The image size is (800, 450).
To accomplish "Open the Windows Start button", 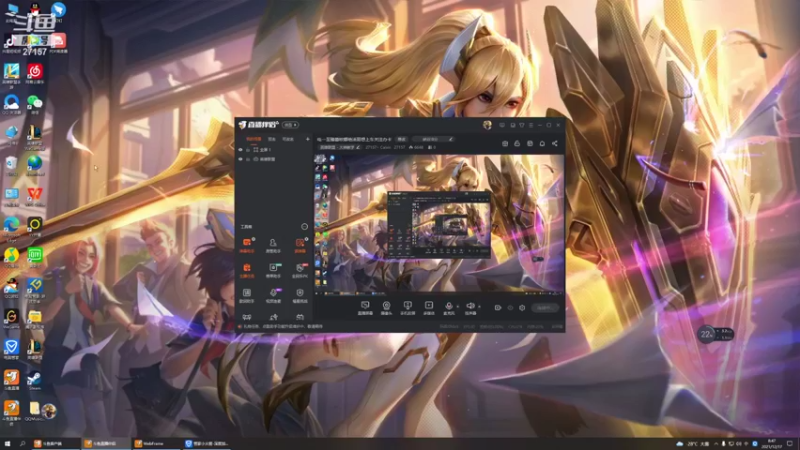I will tap(7, 444).
